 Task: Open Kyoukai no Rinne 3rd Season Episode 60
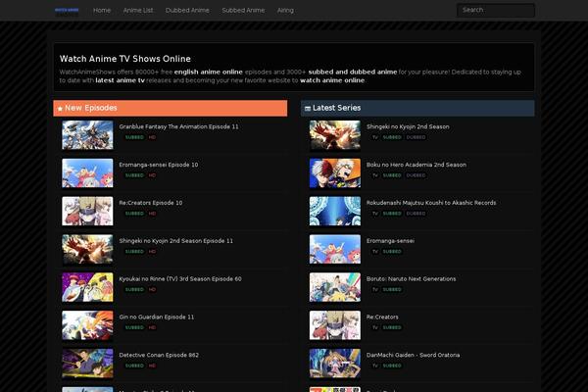180,279
